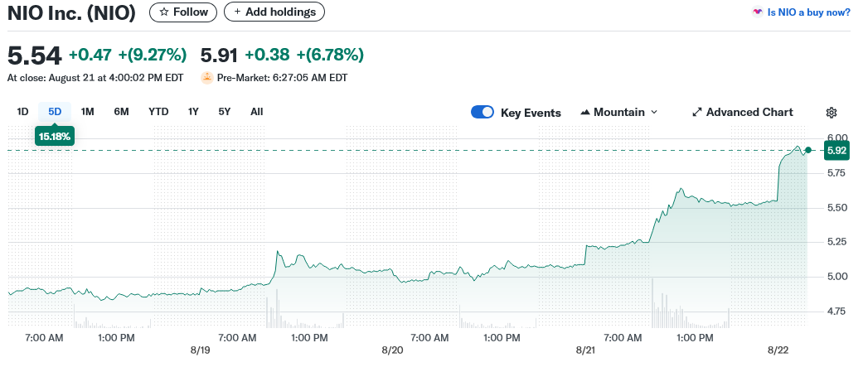The height and width of the screenshot is (372, 868).
Task: Click the 5.00 y-axis label
Action: (837, 276)
